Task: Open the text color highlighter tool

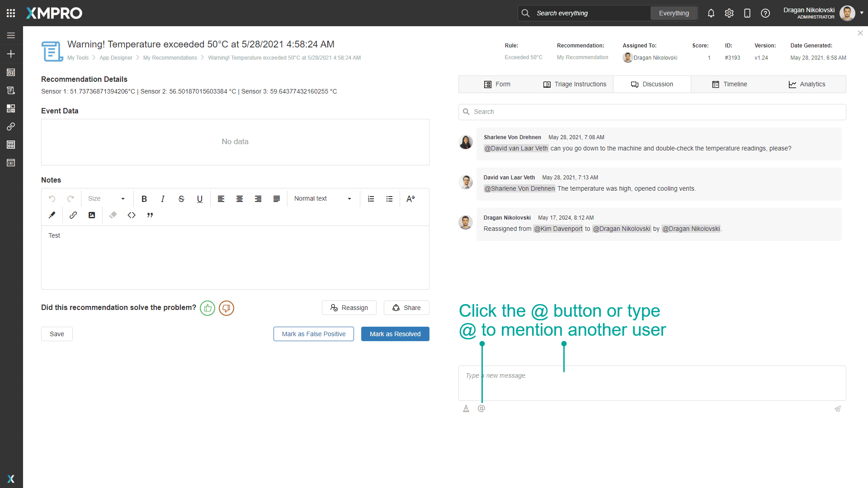Action: click(x=52, y=215)
